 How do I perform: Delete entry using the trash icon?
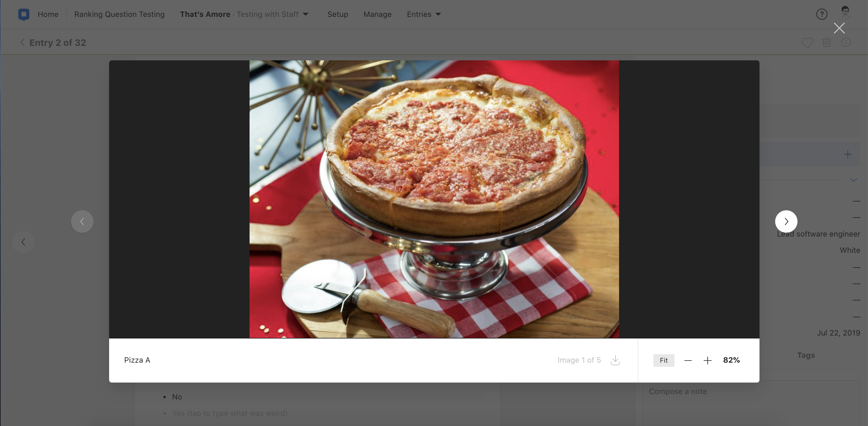[826, 43]
